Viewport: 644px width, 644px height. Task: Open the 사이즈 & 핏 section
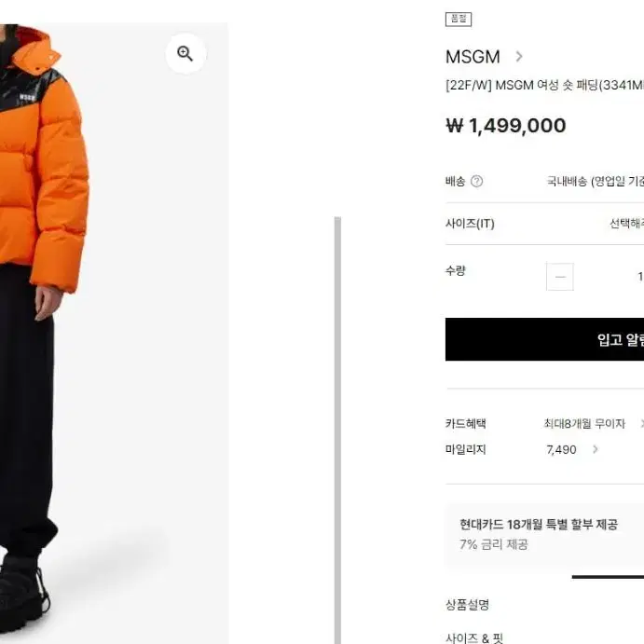tap(474, 637)
